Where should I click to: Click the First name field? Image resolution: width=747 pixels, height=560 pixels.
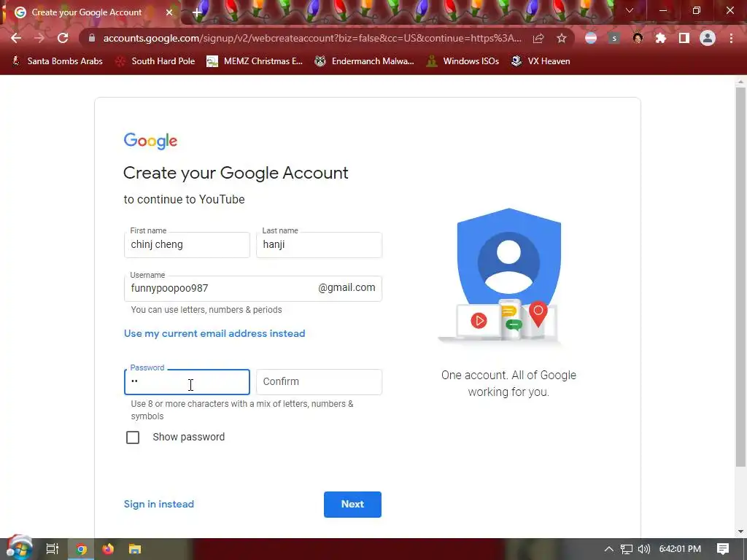coord(187,245)
